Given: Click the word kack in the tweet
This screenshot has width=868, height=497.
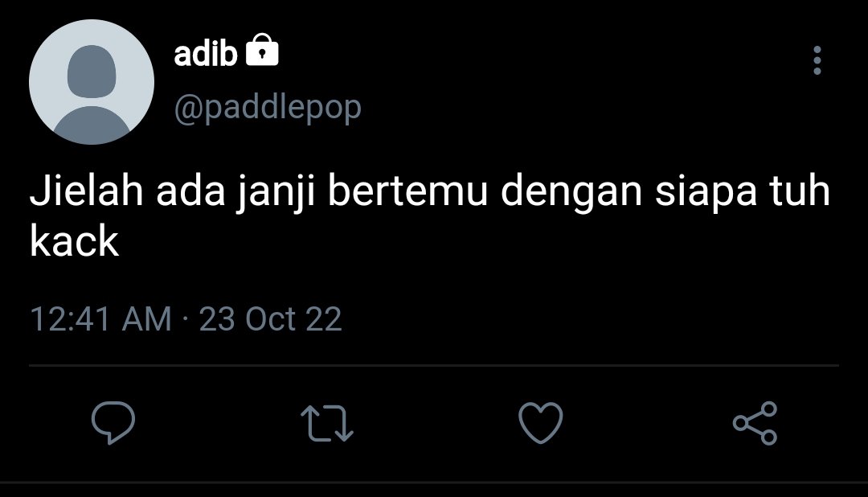Looking at the screenshot, I should 74,242.
